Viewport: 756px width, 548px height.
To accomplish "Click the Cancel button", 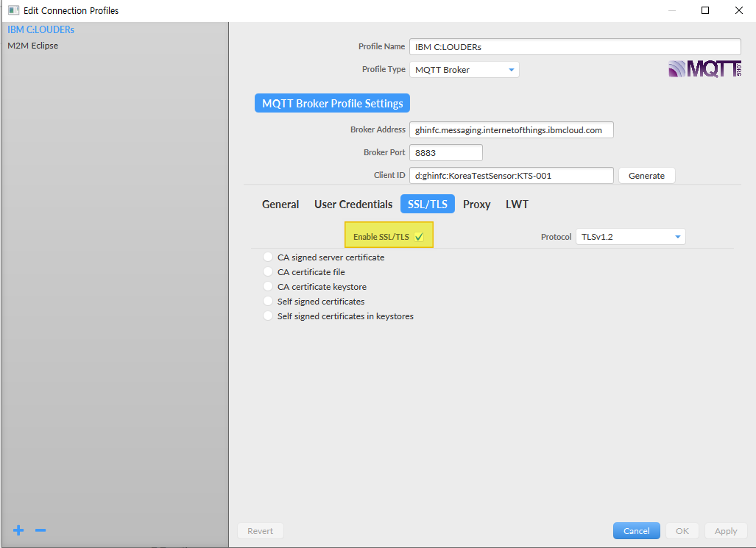I will coord(637,530).
